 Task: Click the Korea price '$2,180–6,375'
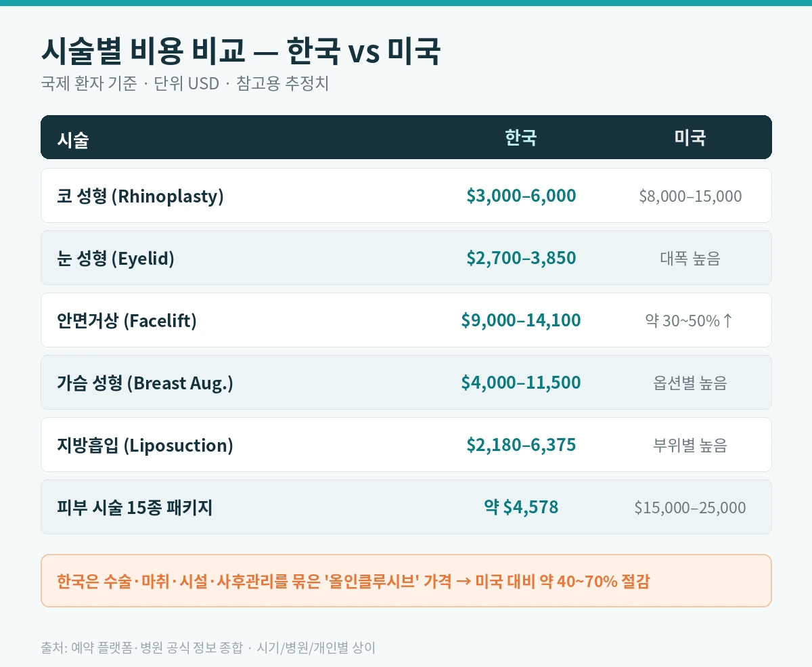(521, 445)
